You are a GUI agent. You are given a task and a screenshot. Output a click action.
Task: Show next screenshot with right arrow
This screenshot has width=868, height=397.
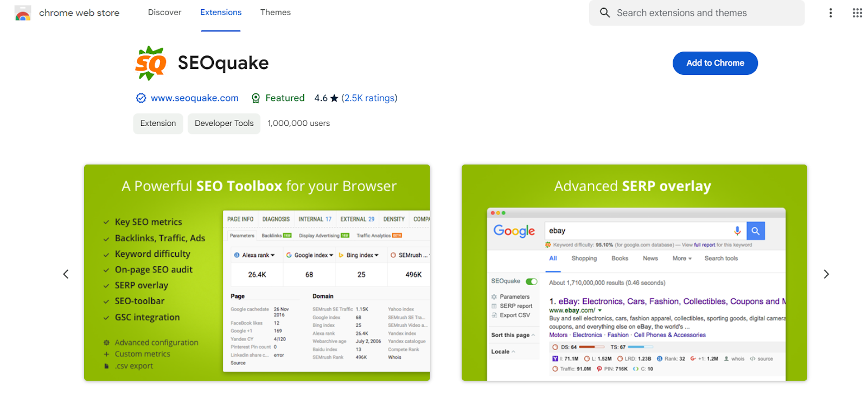pos(826,274)
